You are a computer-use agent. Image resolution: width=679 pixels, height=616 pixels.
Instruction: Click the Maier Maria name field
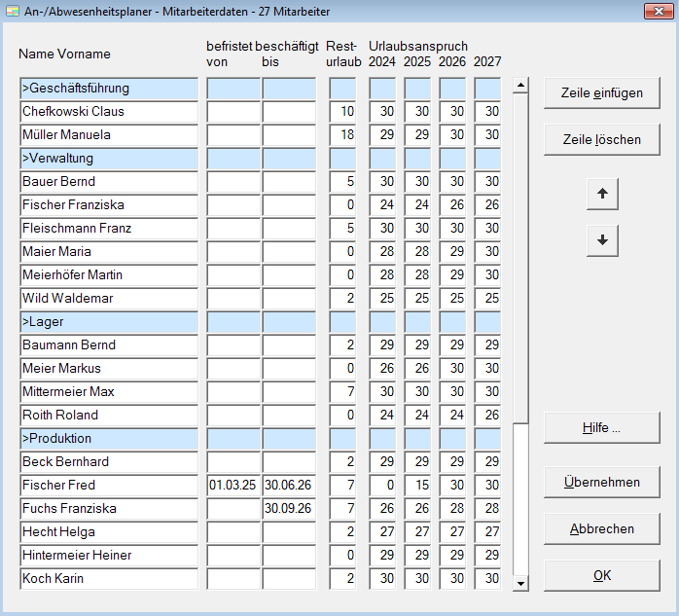tap(109, 252)
